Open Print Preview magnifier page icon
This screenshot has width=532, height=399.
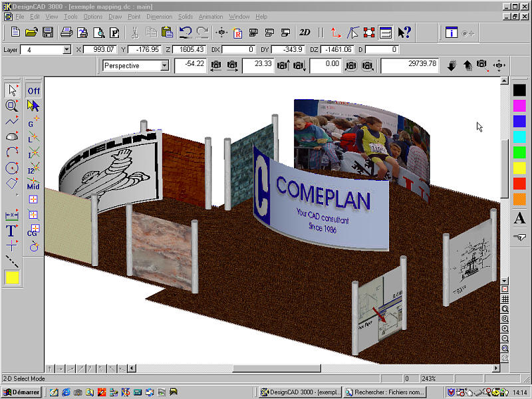click(99, 32)
